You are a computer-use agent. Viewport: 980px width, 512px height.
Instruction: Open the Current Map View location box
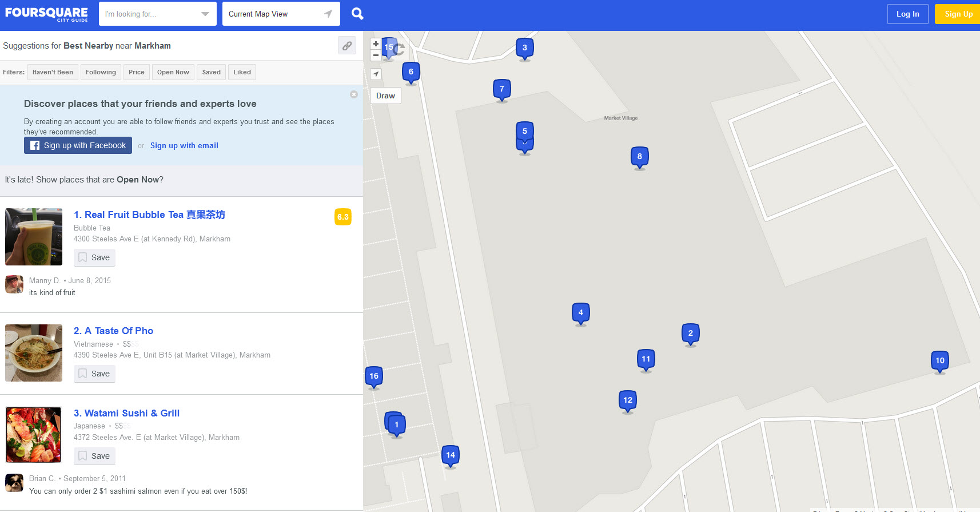click(x=281, y=14)
